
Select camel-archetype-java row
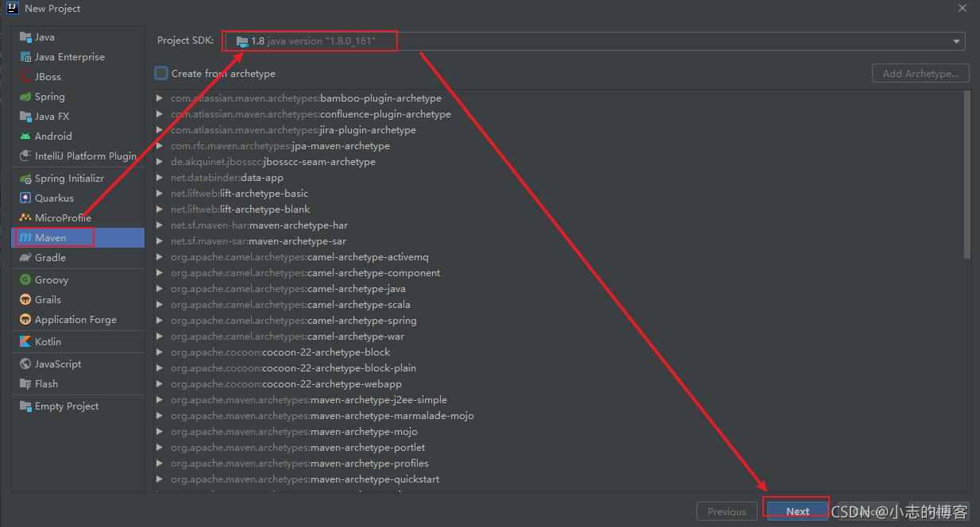[558, 289]
